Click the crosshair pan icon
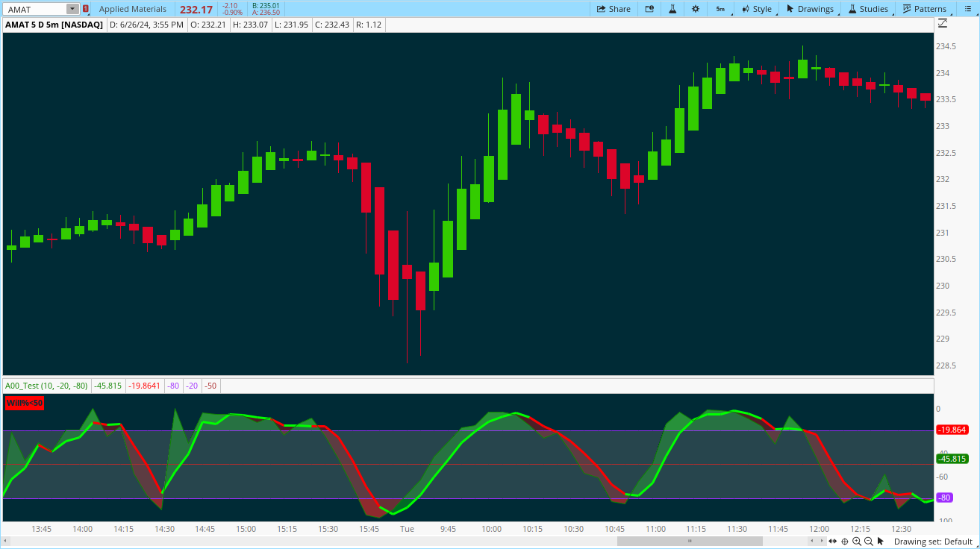 point(844,542)
